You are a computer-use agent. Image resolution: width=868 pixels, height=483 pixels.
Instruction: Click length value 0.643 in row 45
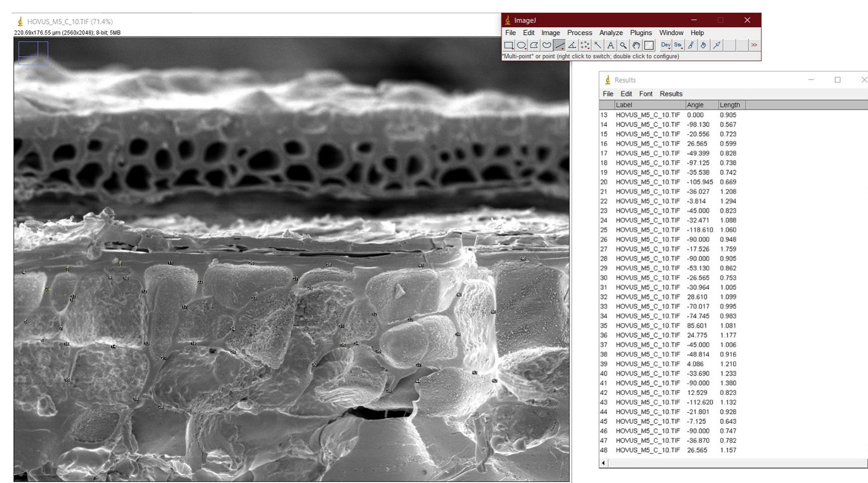pyautogui.click(x=728, y=421)
